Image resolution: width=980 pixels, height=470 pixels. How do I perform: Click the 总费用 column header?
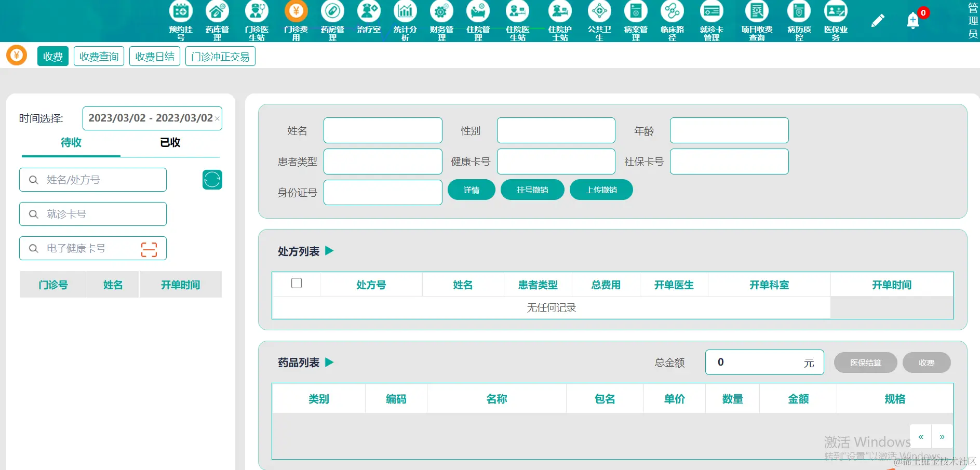click(606, 285)
